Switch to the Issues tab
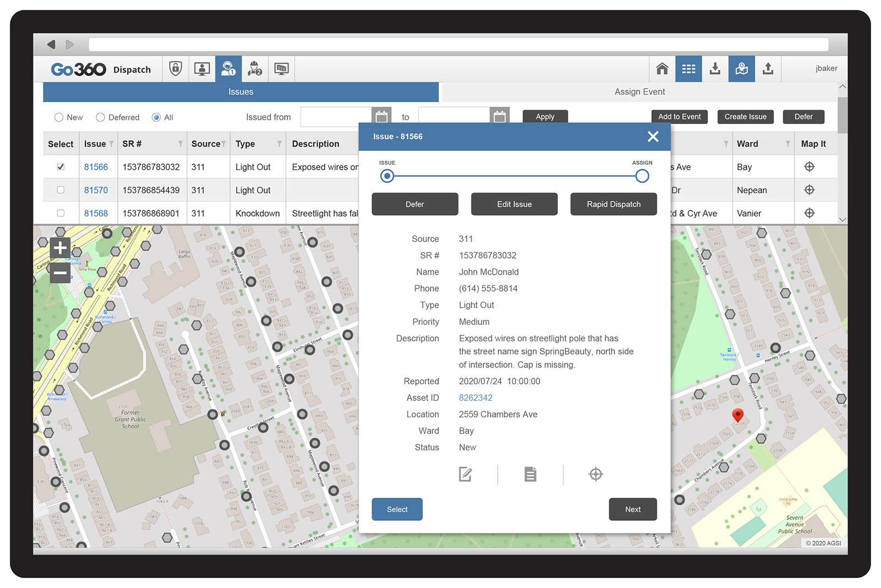 point(241,92)
